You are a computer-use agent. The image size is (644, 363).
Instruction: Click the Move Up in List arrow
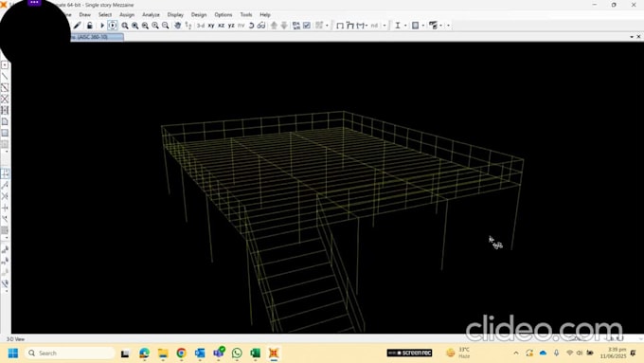274,26
